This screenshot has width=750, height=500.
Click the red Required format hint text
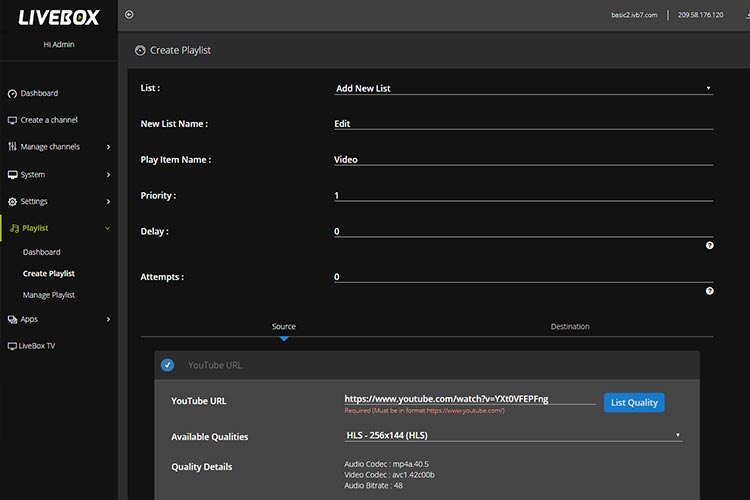pos(424,411)
